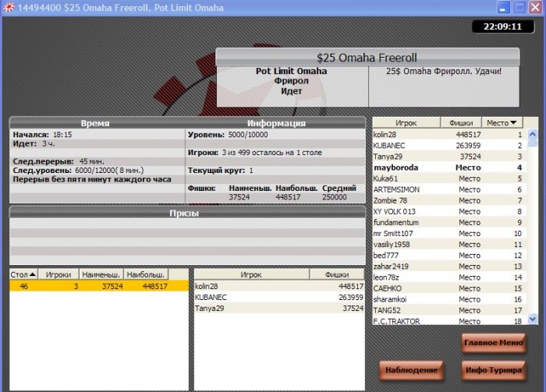Select zahar2419 in the ranking list
Image resolution: width=546 pixels, height=392 pixels.
[x=448, y=267]
